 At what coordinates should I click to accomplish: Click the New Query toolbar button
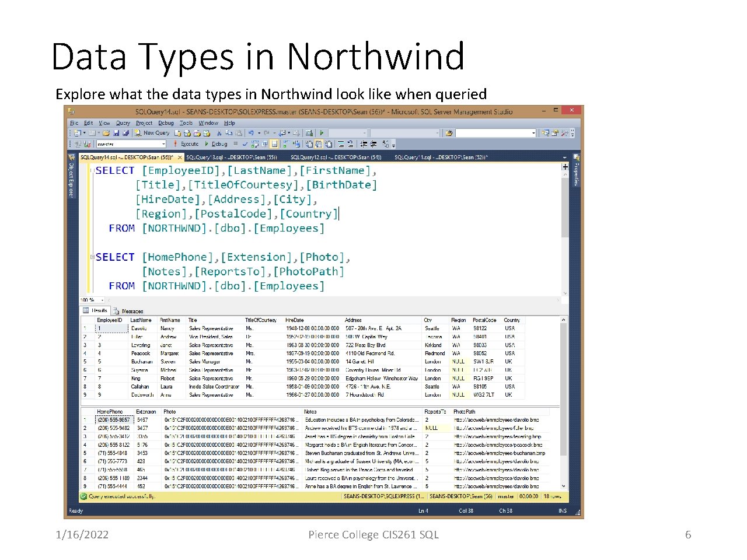152,133
